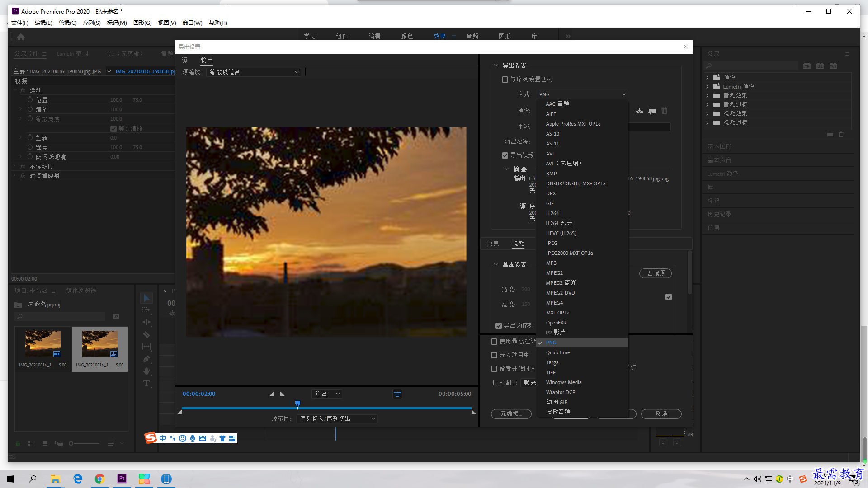868x488 pixels.
Task: Collapse the Export Settings section
Action: 495,66
